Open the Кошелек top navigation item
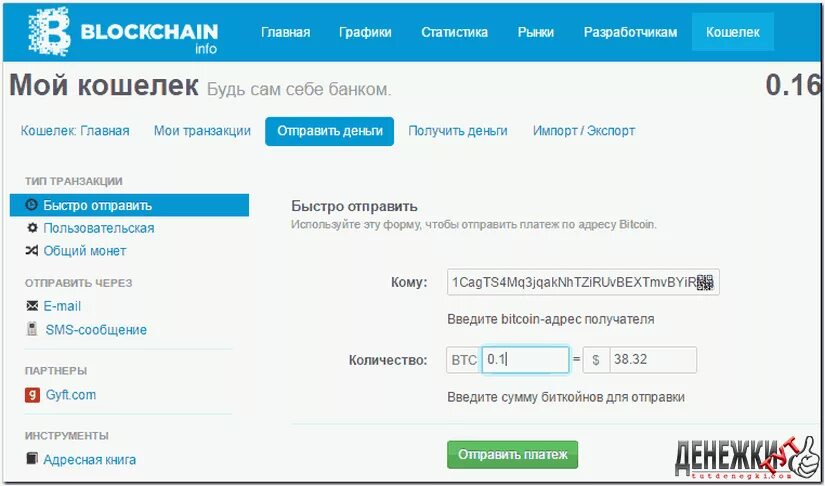The width and height of the screenshot is (825, 486). tap(732, 32)
